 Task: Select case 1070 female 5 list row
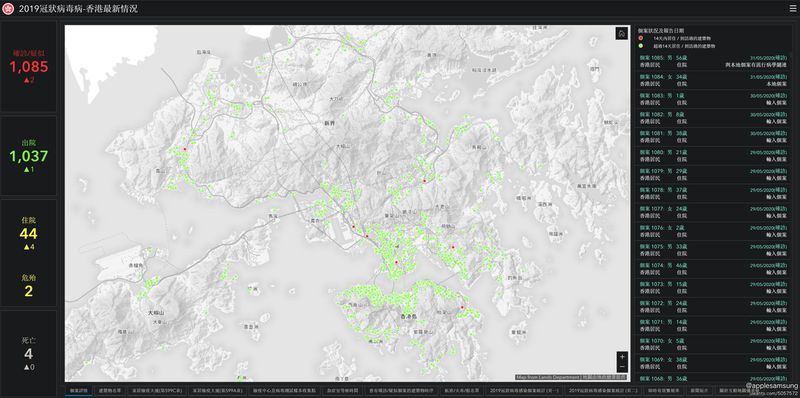coord(714,344)
